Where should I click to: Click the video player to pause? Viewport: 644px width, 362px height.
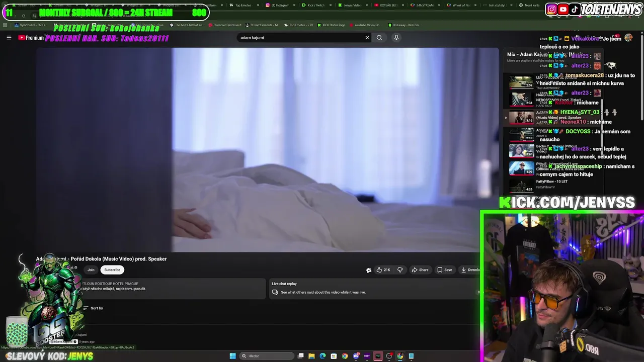coord(267,150)
